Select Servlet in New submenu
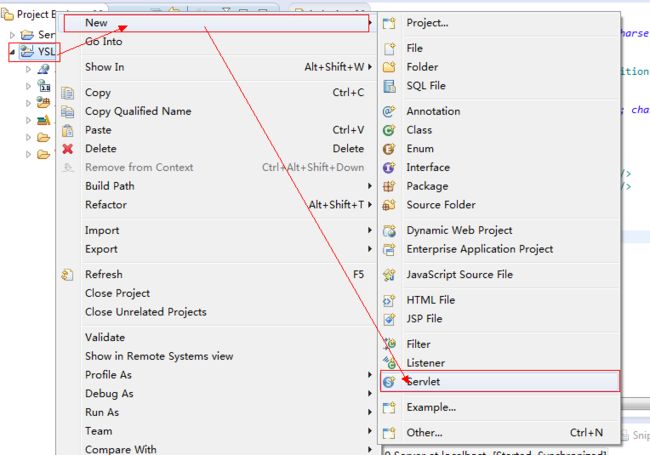The width and height of the screenshot is (650, 455). 500,381
